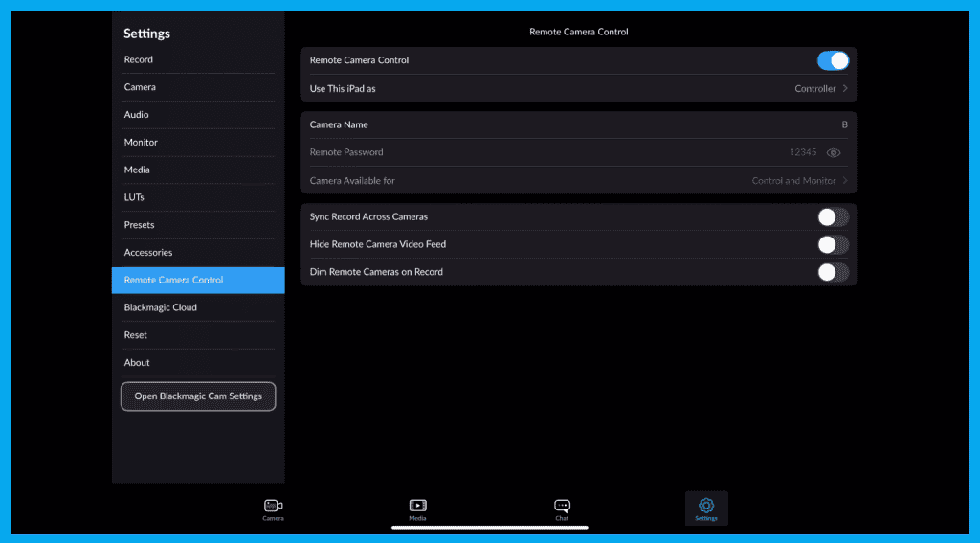
Task: Select Record in Settings sidebar
Action: [139, 59]
